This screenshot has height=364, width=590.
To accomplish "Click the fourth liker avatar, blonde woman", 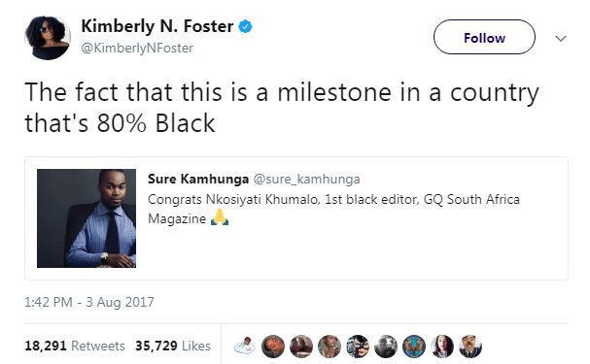I will (330, 346).
